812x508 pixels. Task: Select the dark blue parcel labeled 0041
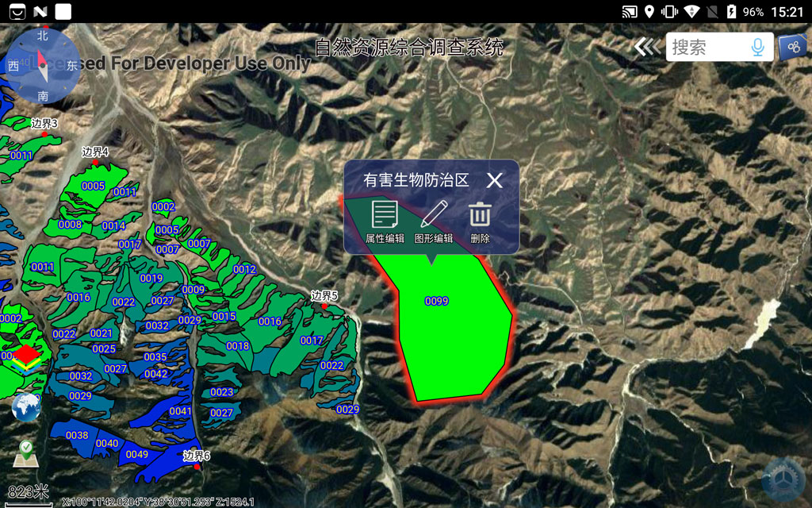point(180,411)
